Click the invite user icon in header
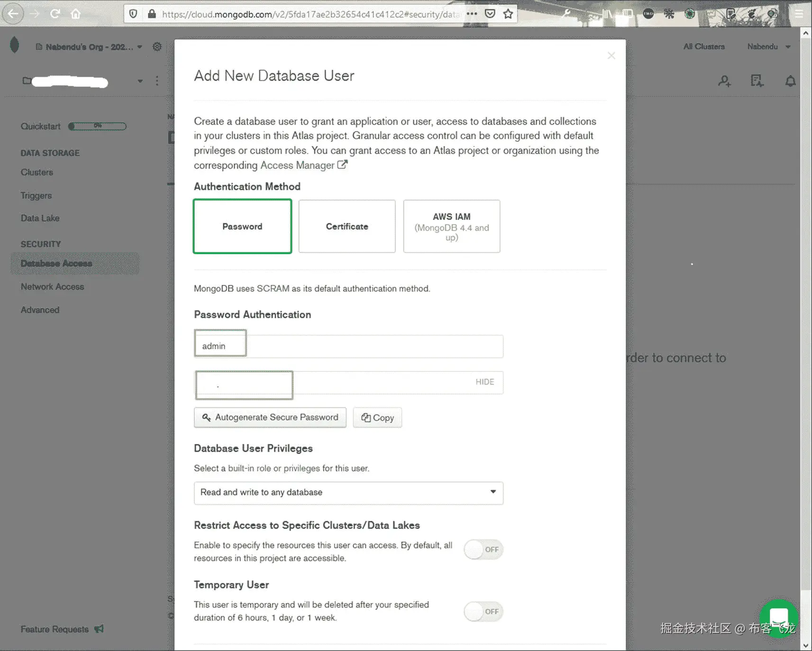Viewport: 812px width, 651px height. [724, 81]
